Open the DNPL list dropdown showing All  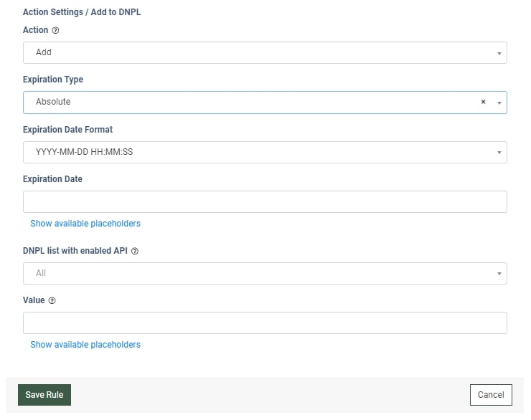coord(258,273)
